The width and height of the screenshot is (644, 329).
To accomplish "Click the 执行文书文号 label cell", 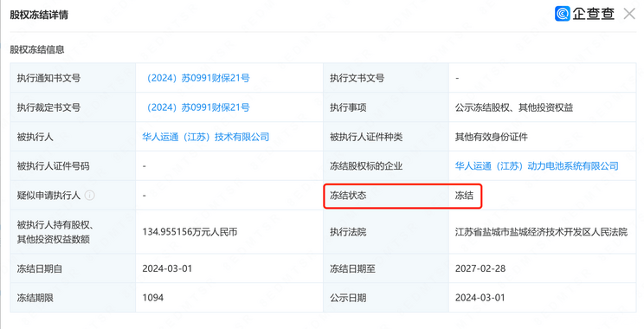I will click(386, 78).
